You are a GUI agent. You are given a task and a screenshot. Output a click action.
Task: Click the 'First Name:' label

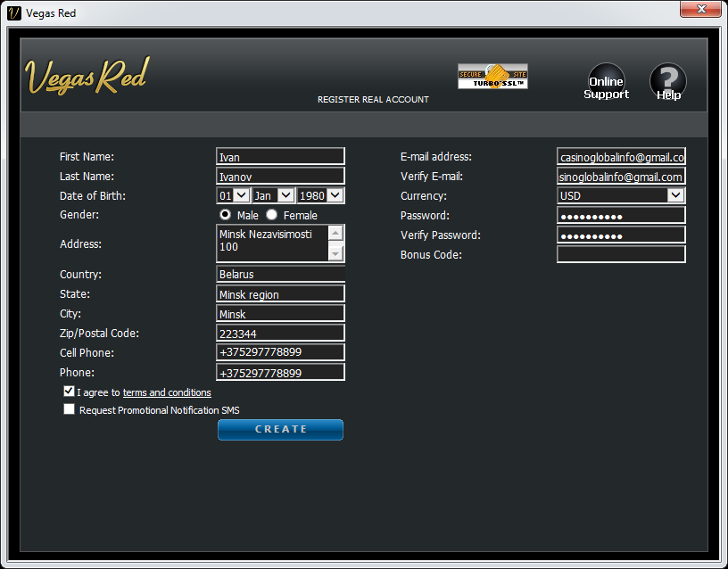[x=87, y=157]
